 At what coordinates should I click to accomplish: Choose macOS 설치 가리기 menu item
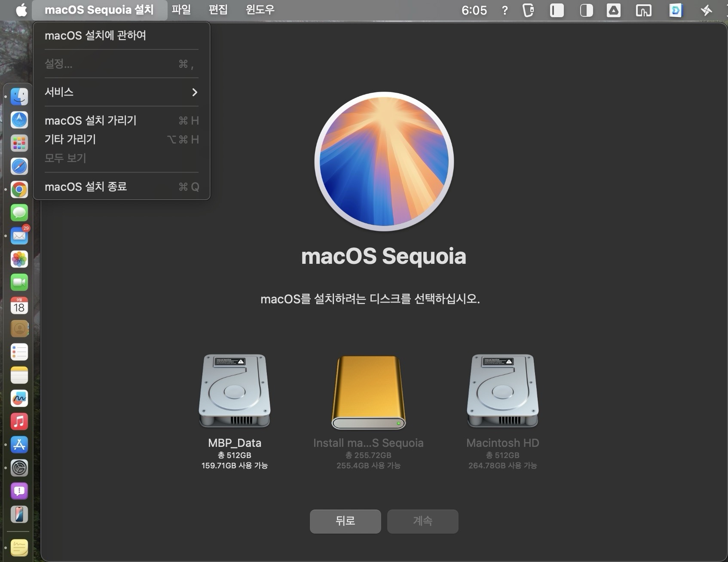click(x=122, y=120)
